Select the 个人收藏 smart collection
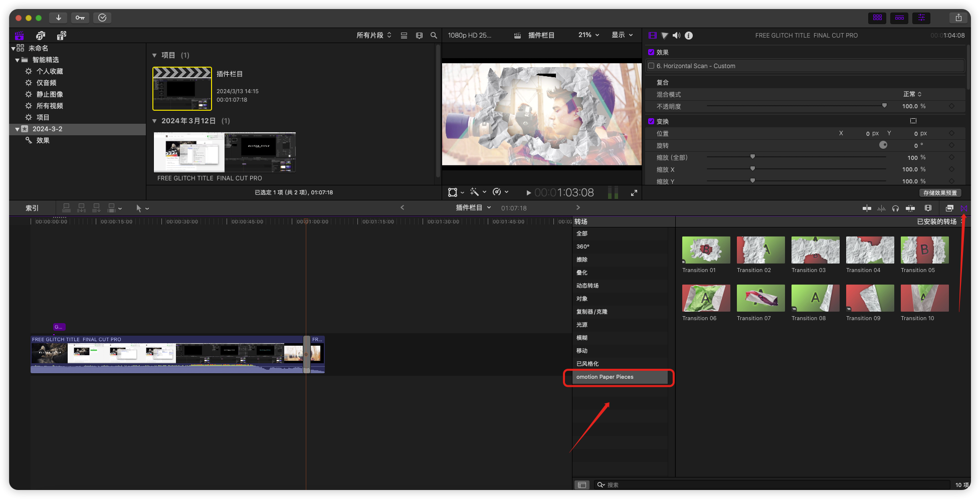 (x=50, y=72)
